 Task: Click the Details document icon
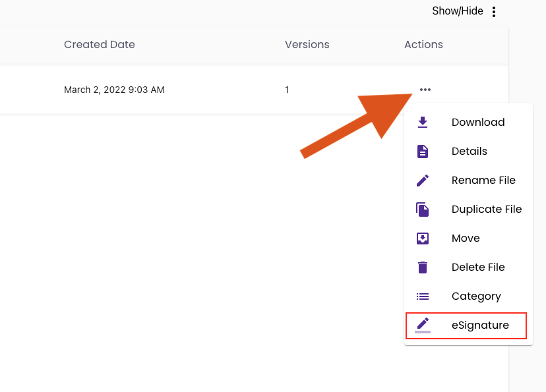423,152
